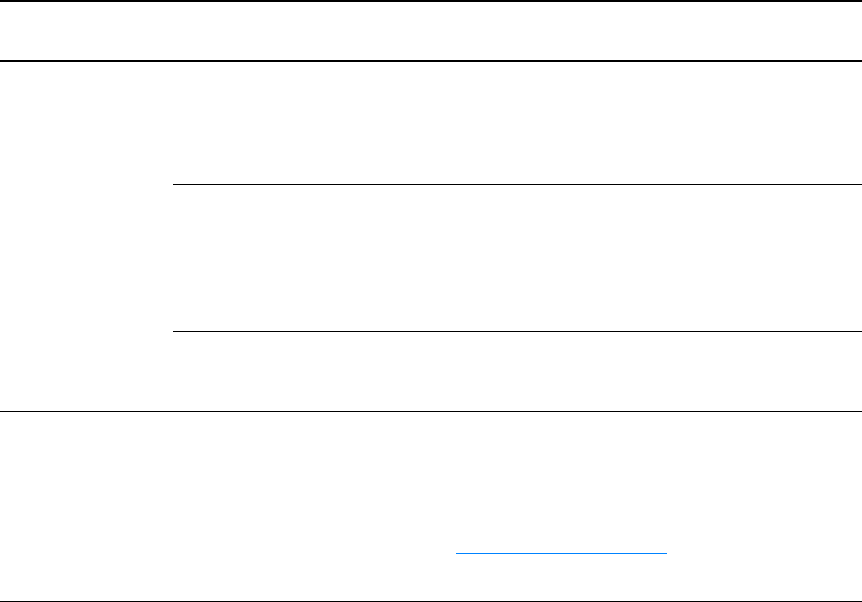Click the thick line under header row
The height and width of the screenshot is (602, 862).
[x=431, y=60]
